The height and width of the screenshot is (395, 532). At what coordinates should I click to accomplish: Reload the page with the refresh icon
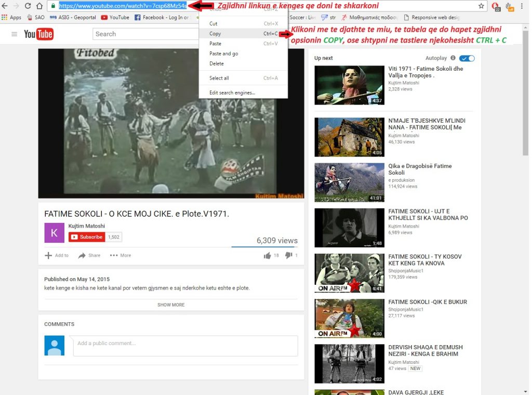coord(28,6)
